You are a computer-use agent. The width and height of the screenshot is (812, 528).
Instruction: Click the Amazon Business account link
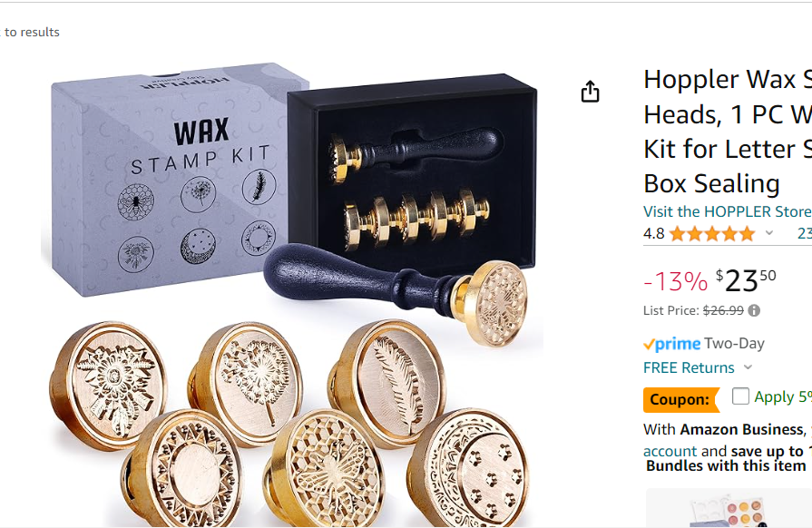click(670, 452)
